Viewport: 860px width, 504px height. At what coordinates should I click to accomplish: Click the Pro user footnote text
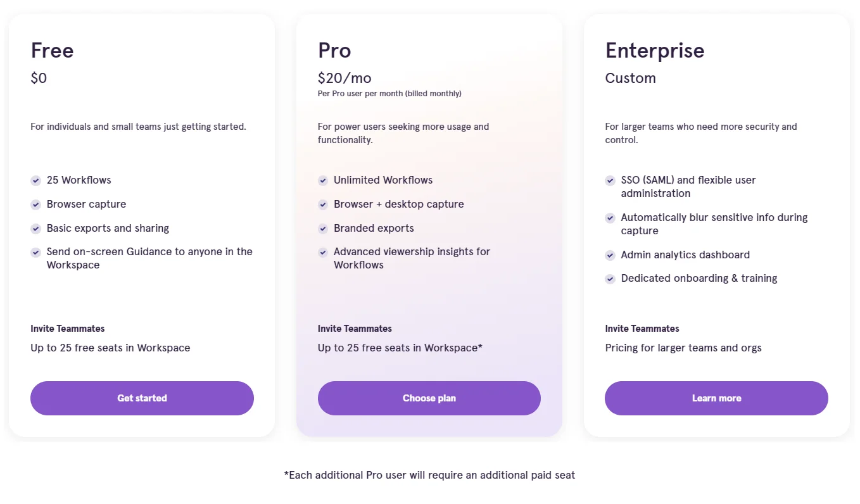coord(429,475)
